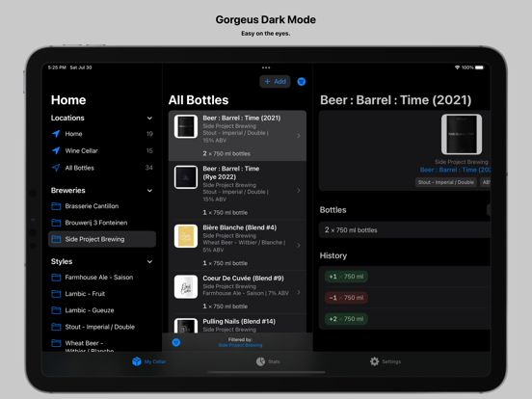Image resolution: width=532 pixels, height=399 pixels.
Task: Open Beer : Barrel : Time (2021) list thumbnail
Action: click(x=186, y=126)
